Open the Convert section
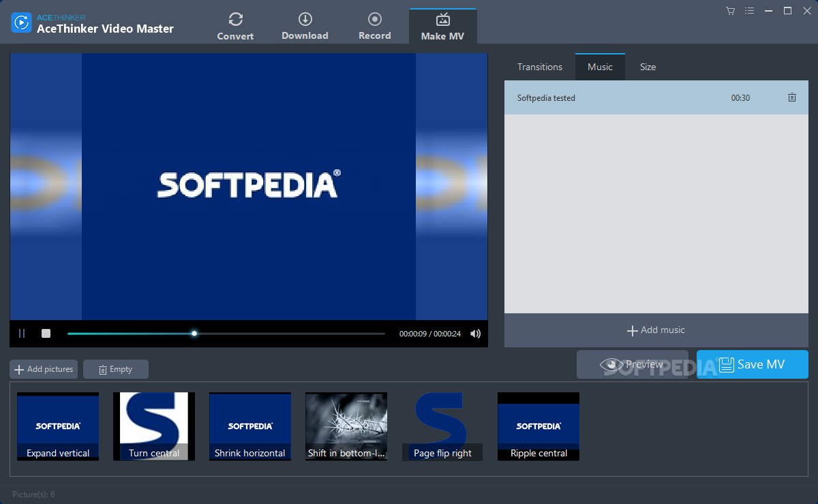 coord(235,27)
